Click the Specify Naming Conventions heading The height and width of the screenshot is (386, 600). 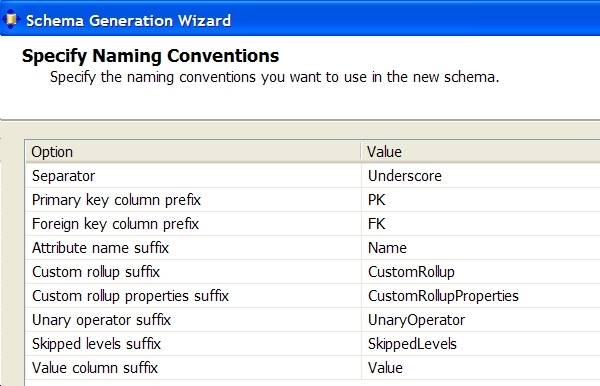(x=150, y=56)
